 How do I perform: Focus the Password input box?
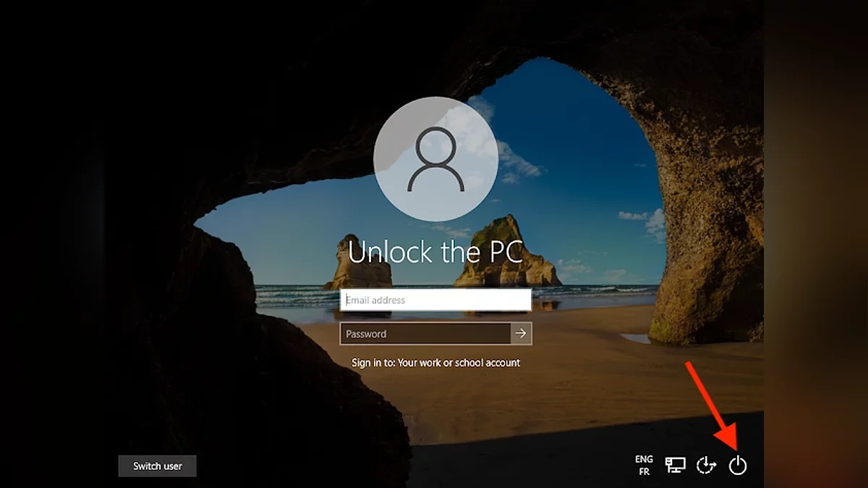pyautogui.click(x=425, y=333)
